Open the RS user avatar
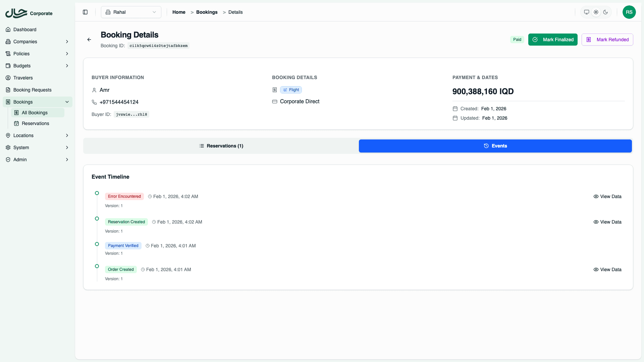Viewport: 644px width, 362px height. pyautogui.click(x=629, y=12)
